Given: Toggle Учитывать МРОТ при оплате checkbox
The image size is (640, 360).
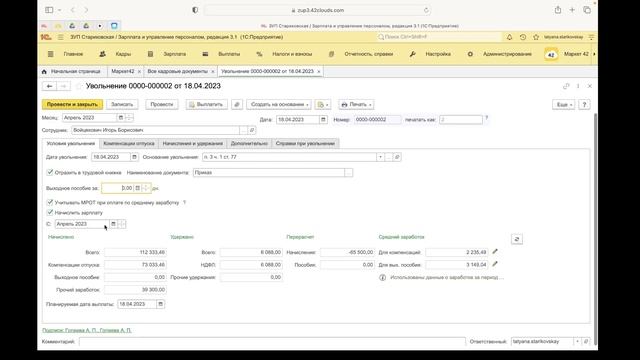Looking at the screenshot, I should tap(50, 202).
